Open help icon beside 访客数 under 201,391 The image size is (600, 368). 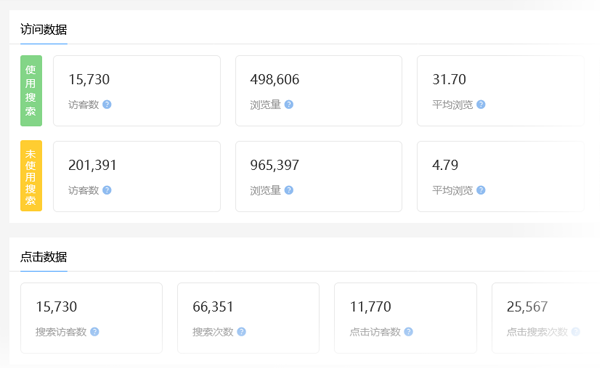click(107, 190)
